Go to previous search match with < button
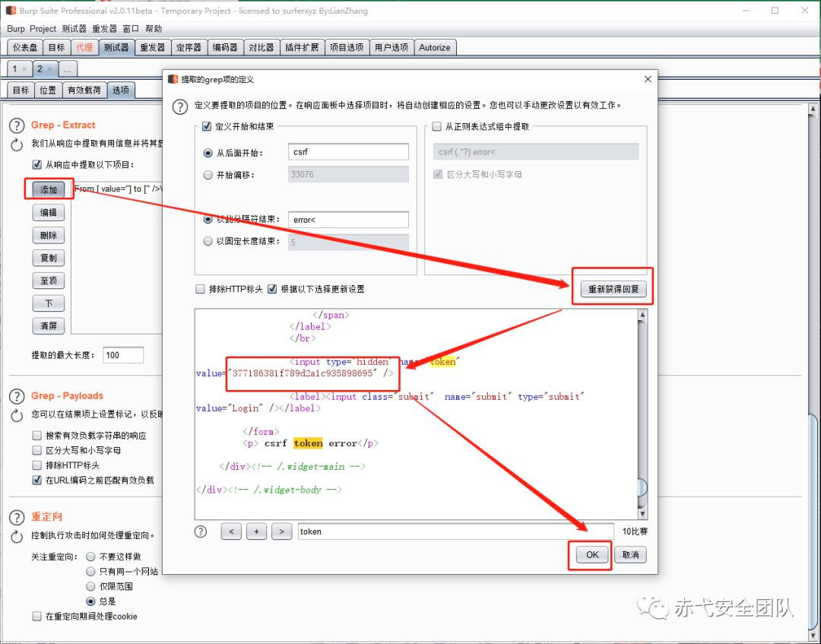This screenshot has width=821, height=644. tap(231, 531)
